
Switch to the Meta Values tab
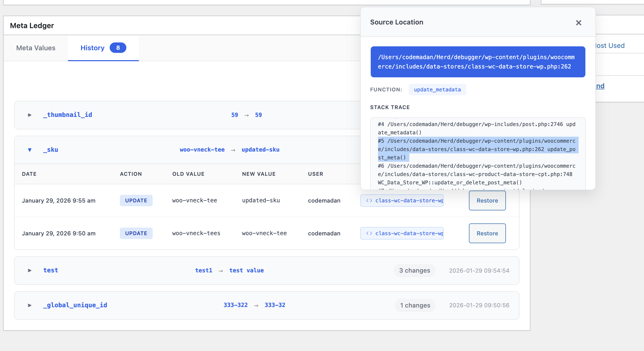(36, 48)
